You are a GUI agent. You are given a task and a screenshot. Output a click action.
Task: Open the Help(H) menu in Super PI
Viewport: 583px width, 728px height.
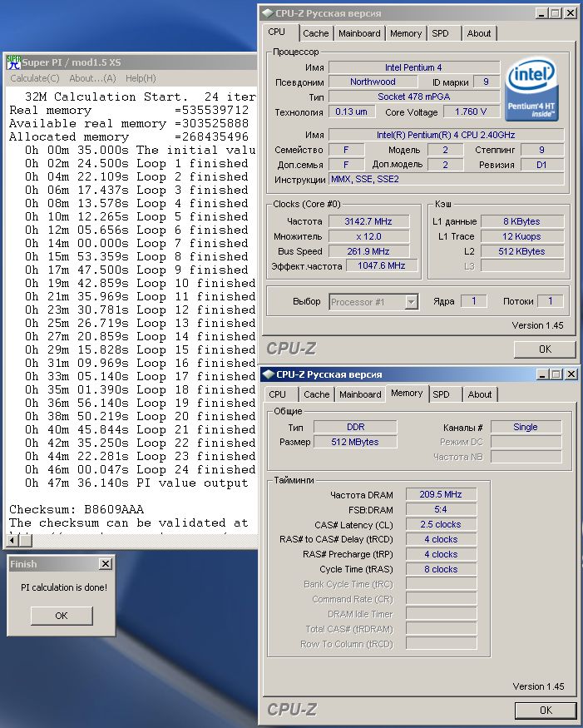[x=141, y=78]
